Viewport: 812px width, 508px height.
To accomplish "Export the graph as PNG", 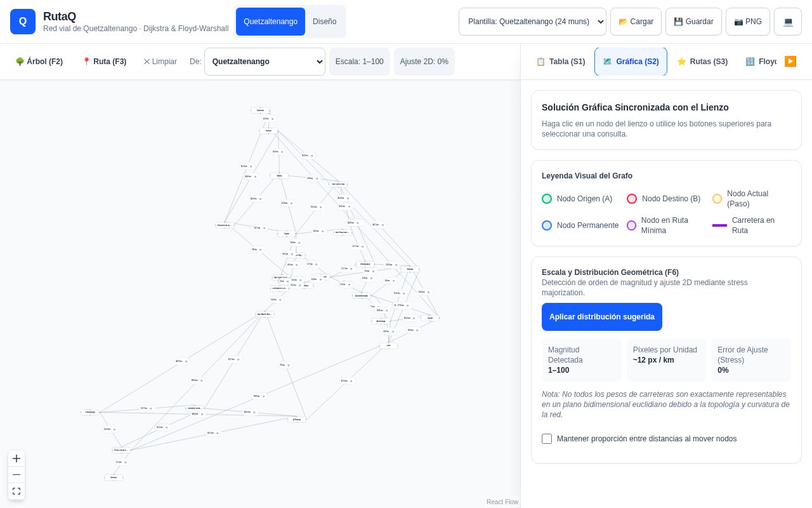I will click(748, 22).
